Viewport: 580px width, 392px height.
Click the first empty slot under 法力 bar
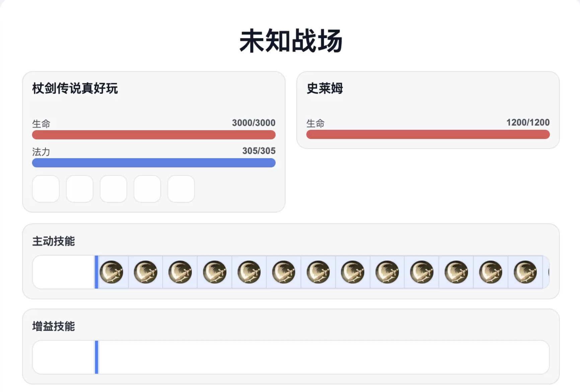(x=46, y=189)
